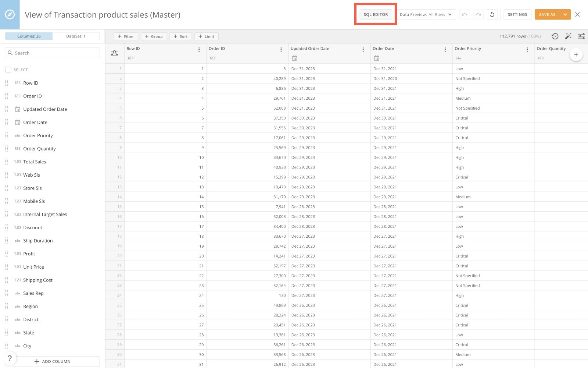Switch to the Columns: 36 tab

click(x=29, y=36)
